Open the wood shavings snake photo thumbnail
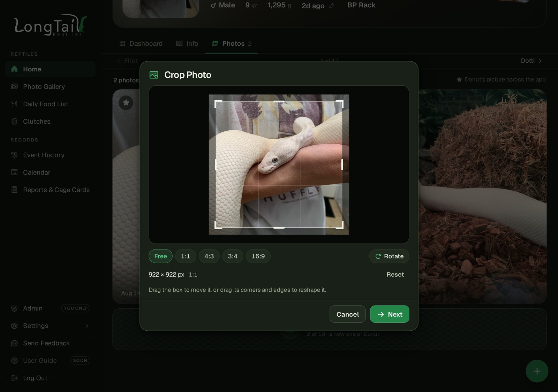Viewport: 558px width, 392px height. 482,196
